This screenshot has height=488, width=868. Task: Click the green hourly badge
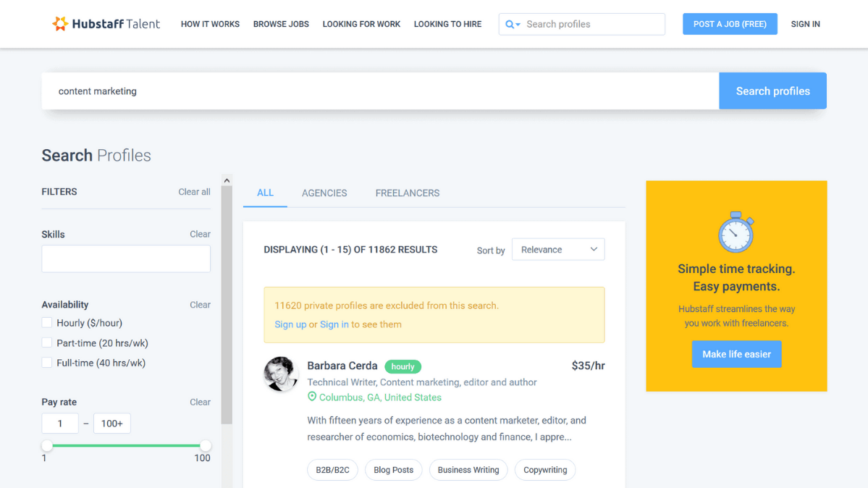(403, 366)
